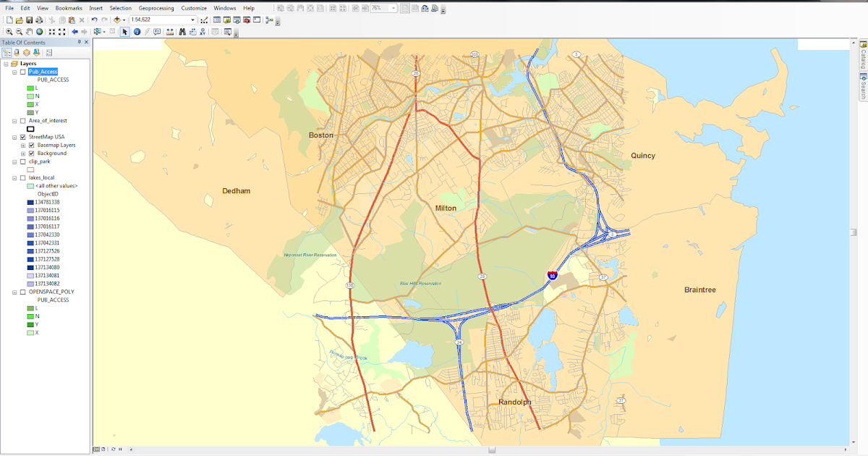The width and height of the screenshot is (868, 456).
Task: Click the Add Data icon
Action: [116, 20]
